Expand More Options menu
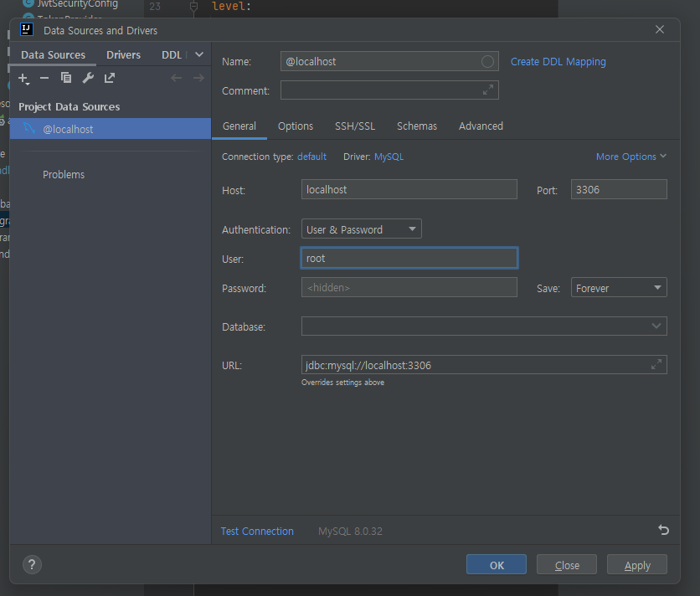Image resolution: width=700 pixels, height=596 pixels. pos(631,157)
